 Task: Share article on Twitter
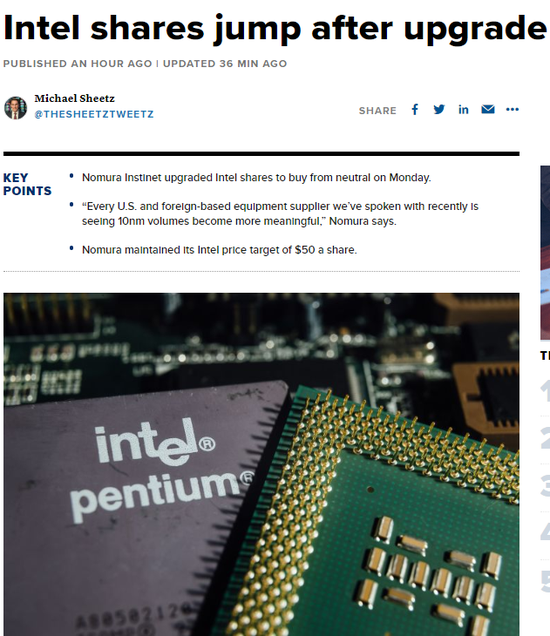coord(439,110)
